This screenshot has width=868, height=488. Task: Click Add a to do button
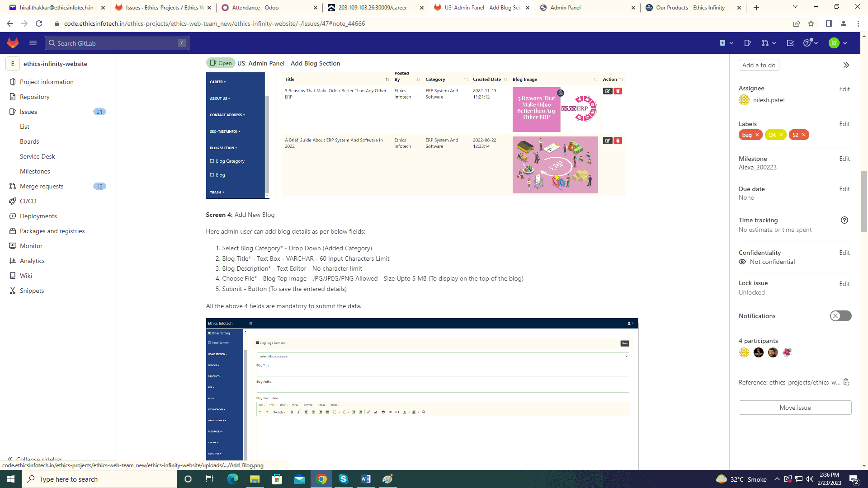tap(759, 65)
